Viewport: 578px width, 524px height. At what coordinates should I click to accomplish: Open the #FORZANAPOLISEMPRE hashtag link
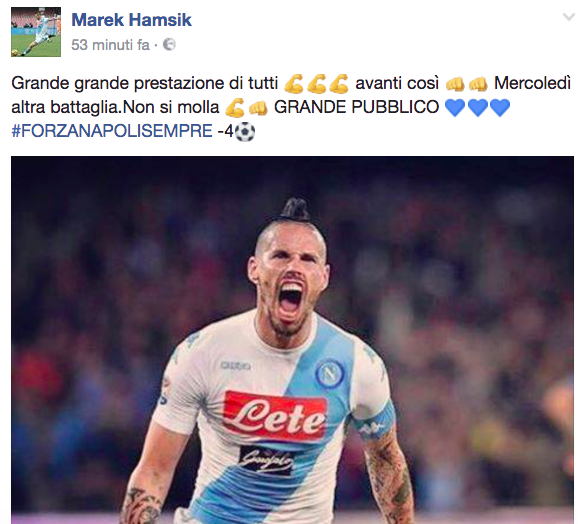point(112,131)
